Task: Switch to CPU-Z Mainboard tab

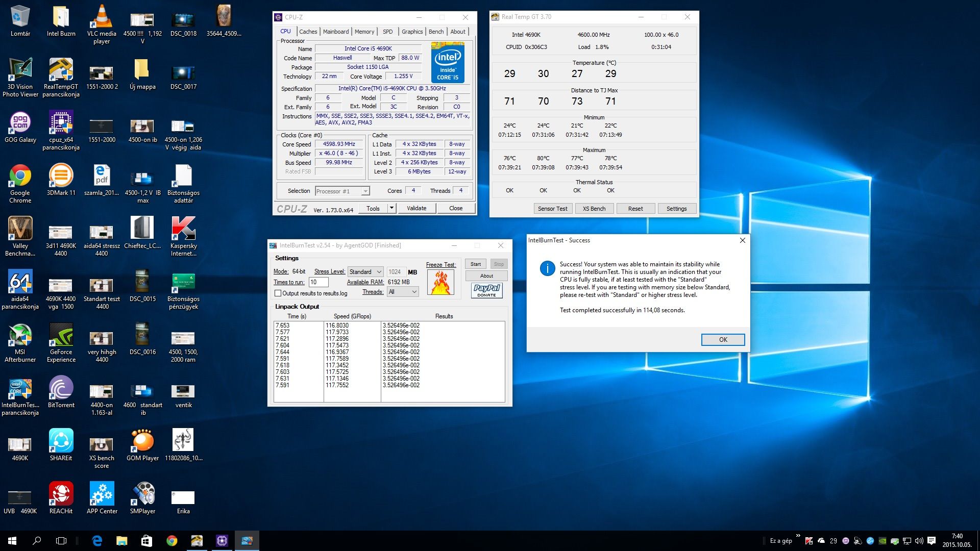Action: coord(336,32)
